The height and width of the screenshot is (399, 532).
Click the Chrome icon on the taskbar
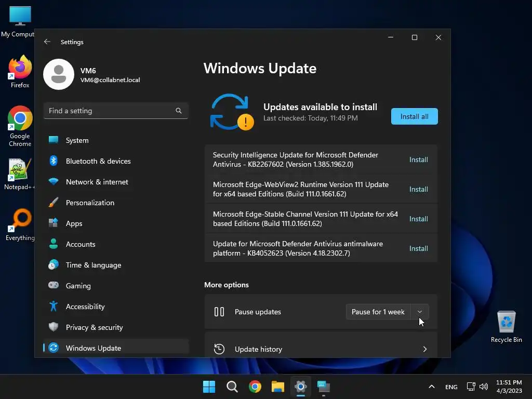(x=255, y=387)
